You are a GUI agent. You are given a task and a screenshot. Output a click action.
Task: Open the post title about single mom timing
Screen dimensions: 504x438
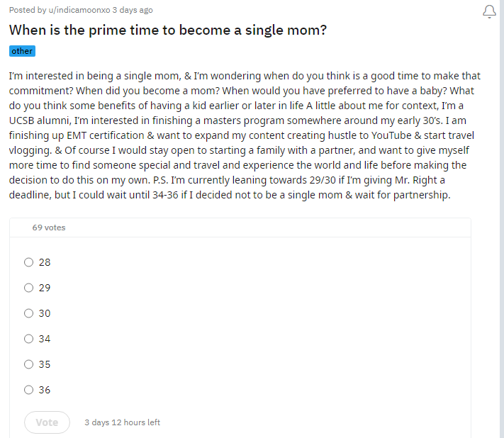tap(168, 30)
